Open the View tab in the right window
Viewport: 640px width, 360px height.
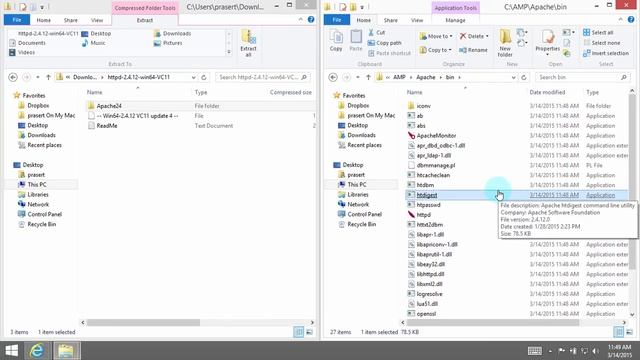[x=417, y=20]
